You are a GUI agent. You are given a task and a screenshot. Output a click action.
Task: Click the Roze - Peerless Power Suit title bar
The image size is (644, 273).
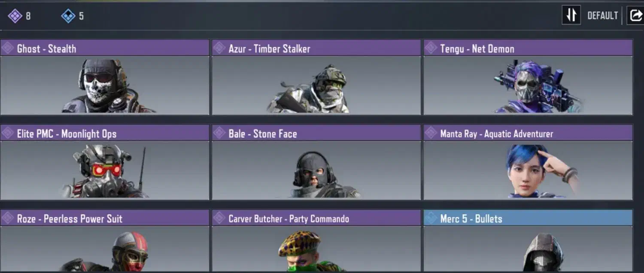tap(105, 218)
